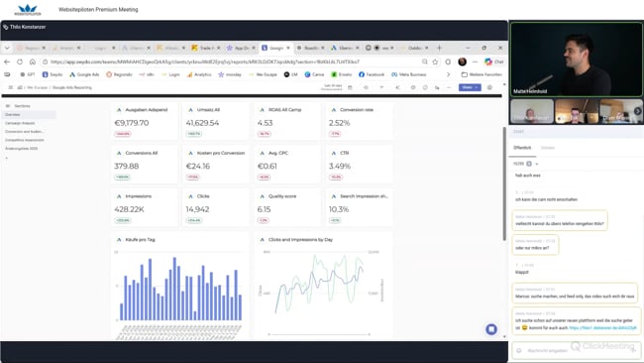The width and height of the screenshot is (644, 363).
Task: Open the link in the last chat message
Action: (x=603, y=328)
